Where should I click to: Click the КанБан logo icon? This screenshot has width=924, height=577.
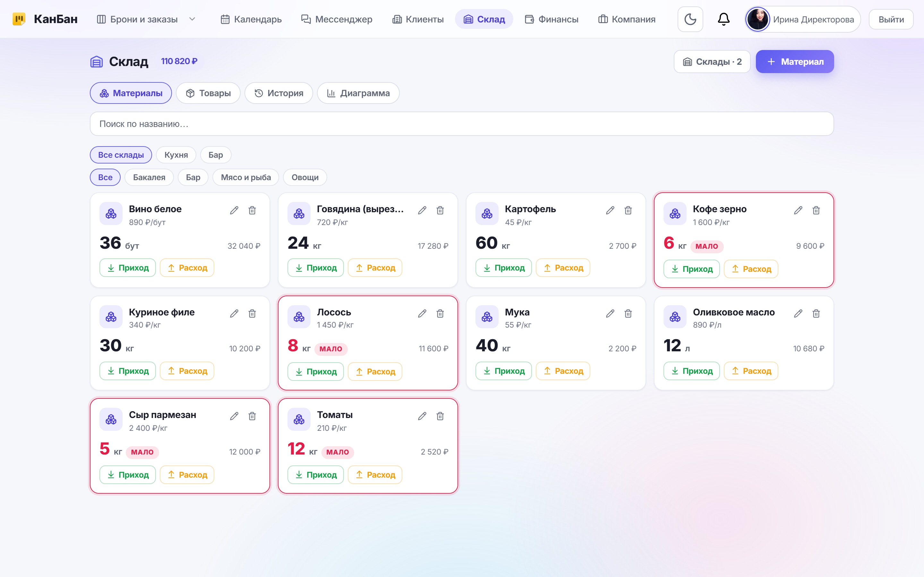[19, 19]
